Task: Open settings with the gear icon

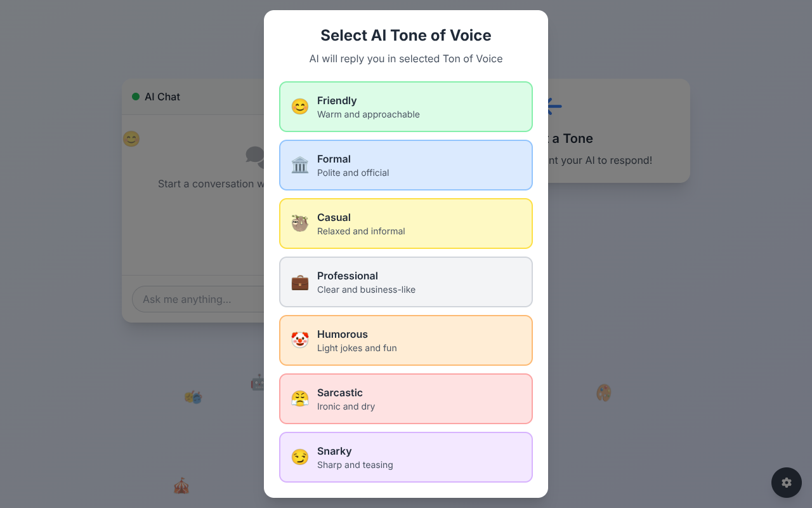Action: tap(787, 483)
